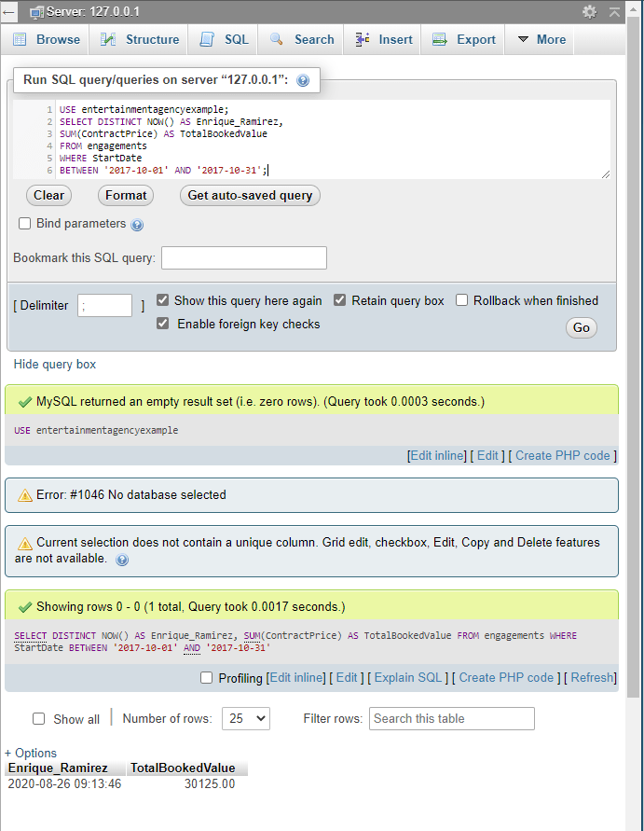Open page settings gear icon
This screenshot has width=644, height=831.
(x=589, y=12)
